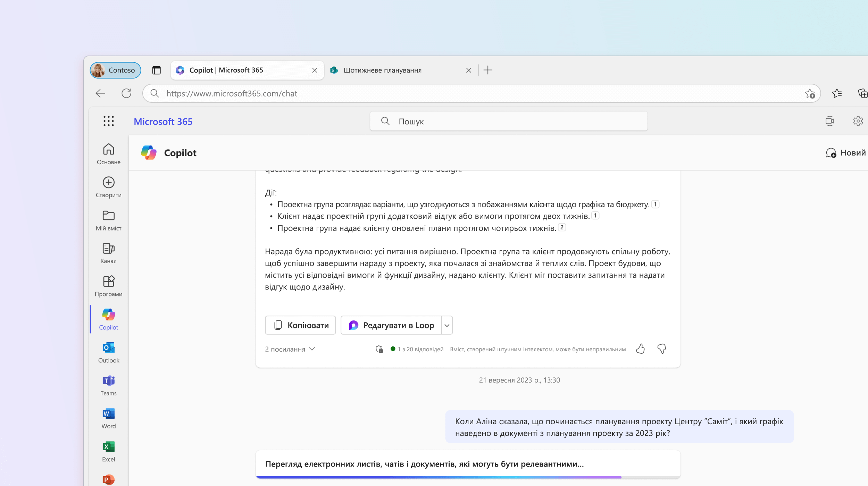Start a Новий chat
Image resolution: width=868 pixels, height=486 pixels.
point(846,153)
